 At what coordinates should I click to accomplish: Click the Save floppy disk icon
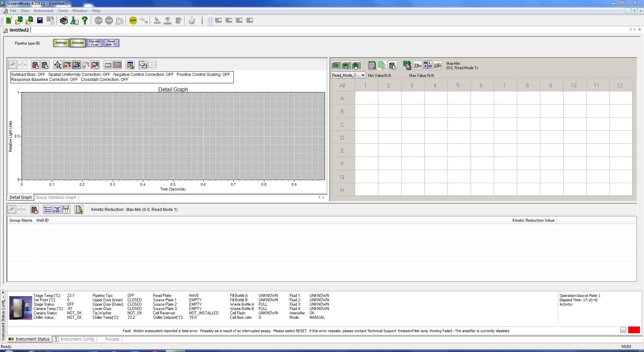(40, 21)
